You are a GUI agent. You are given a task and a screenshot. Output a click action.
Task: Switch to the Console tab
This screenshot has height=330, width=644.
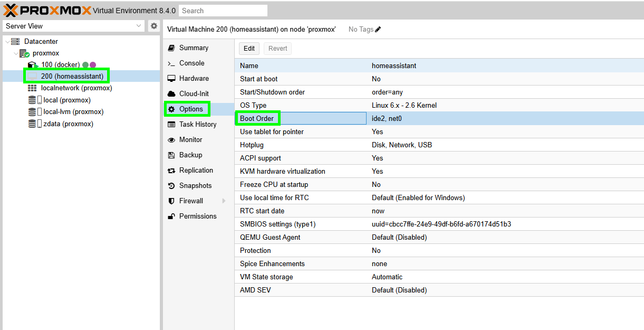tap(191, 63)
